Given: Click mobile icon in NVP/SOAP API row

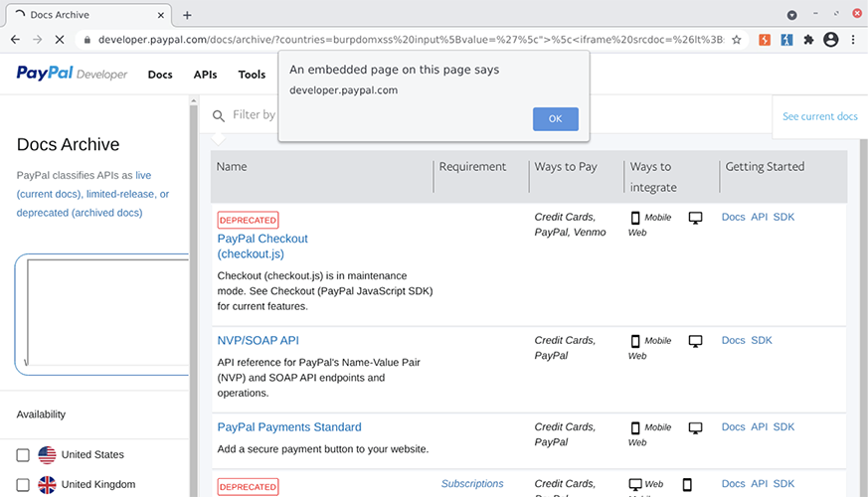Looking at the screenshot, I should [635, 341].
